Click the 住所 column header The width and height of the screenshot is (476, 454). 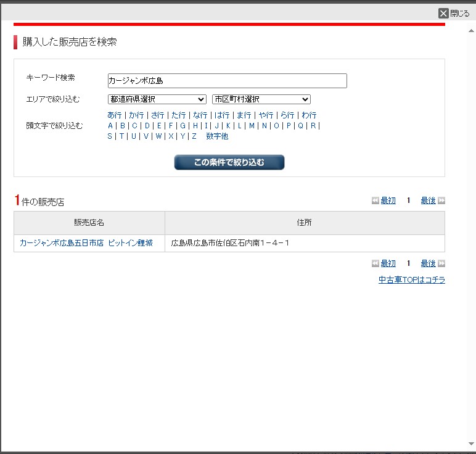tap(305, 223)
